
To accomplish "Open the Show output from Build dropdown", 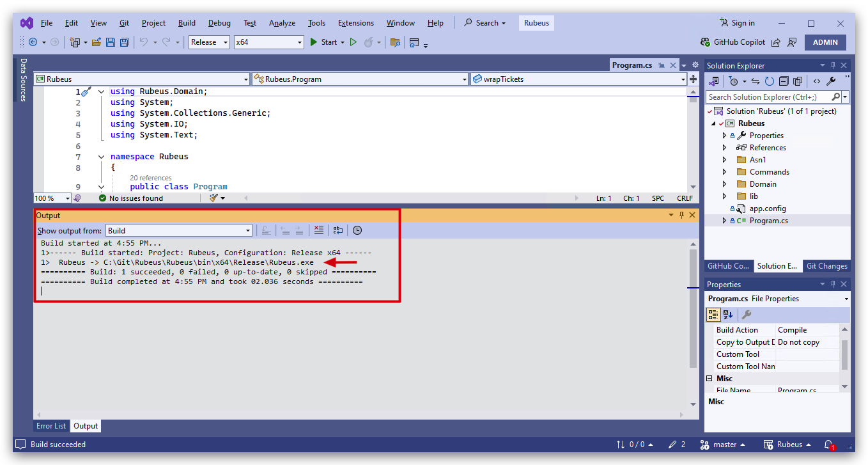I will pyautogui.click(x=179, y=230).
